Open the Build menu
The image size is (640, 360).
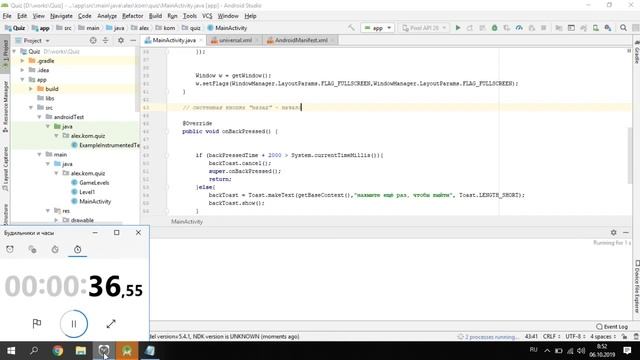coord(155,16)
